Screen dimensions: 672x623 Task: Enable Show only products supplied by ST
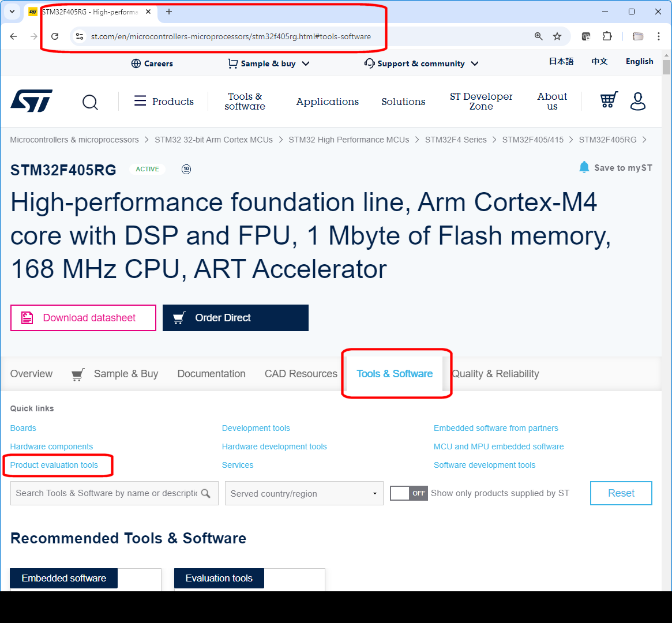pyautogui.click(x=408, y=493)
